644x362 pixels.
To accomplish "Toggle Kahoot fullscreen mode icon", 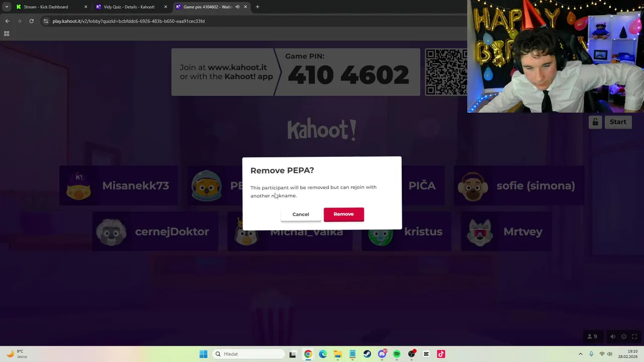I will 634,336.
